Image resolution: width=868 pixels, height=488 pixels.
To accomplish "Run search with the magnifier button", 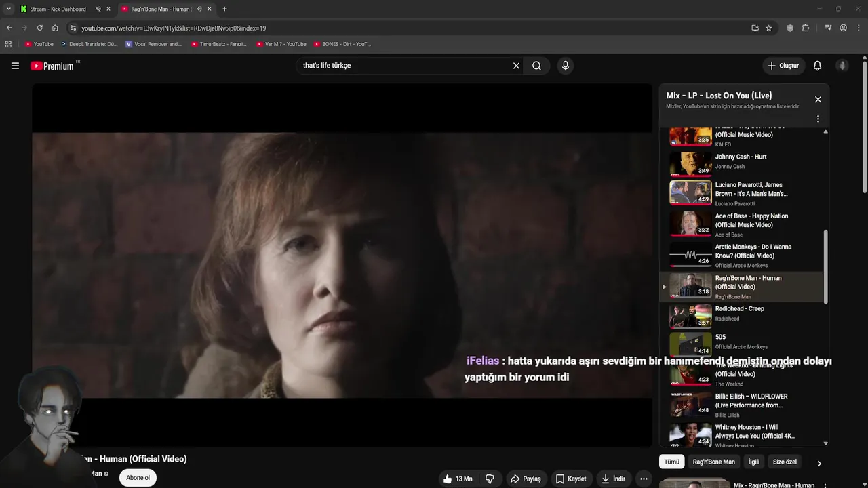I will coord(536,66).
